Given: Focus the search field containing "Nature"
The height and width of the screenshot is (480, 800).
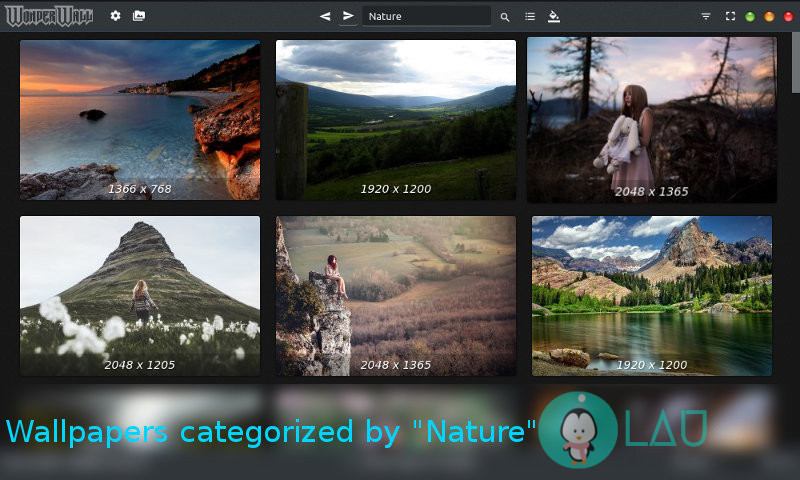Looking at the screenshot, I should point(425,16).
